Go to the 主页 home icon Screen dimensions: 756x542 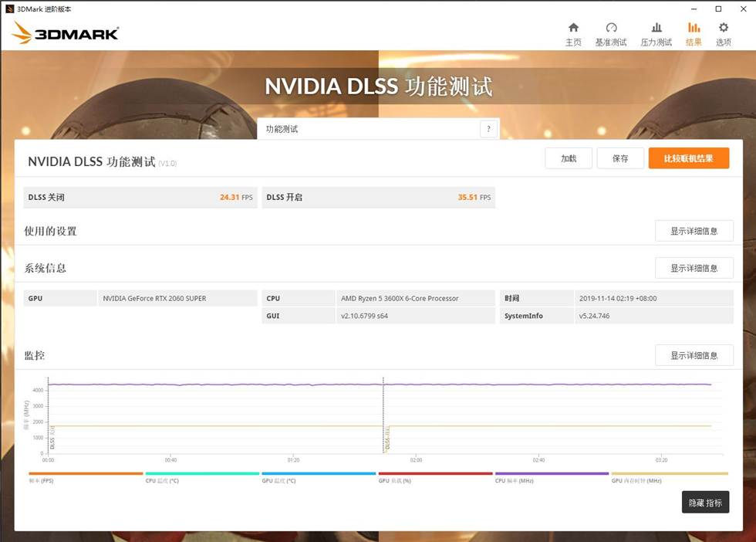(x=573, y=29)
